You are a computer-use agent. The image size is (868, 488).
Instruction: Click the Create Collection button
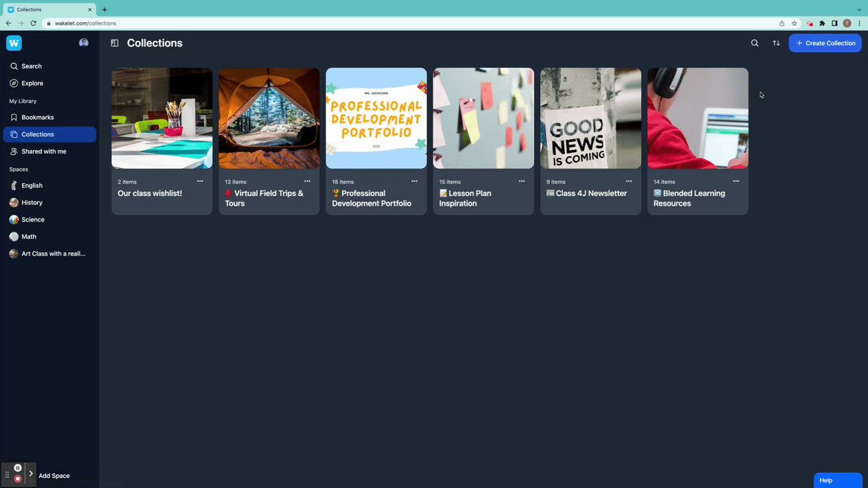pos(825,43)
